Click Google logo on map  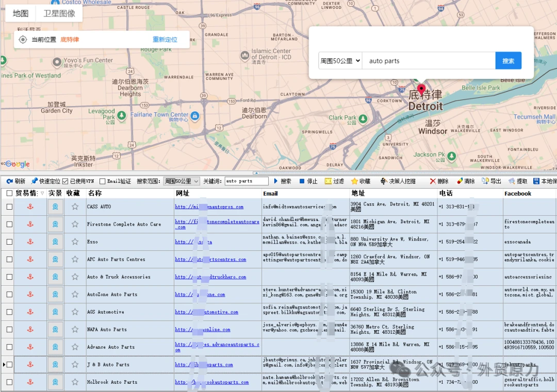(x=17, y=164)
